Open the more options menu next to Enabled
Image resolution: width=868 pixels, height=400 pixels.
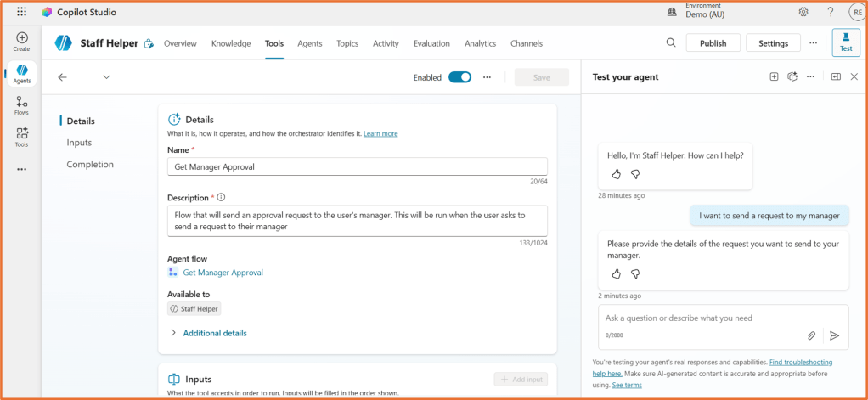click(x=488, y=77)
